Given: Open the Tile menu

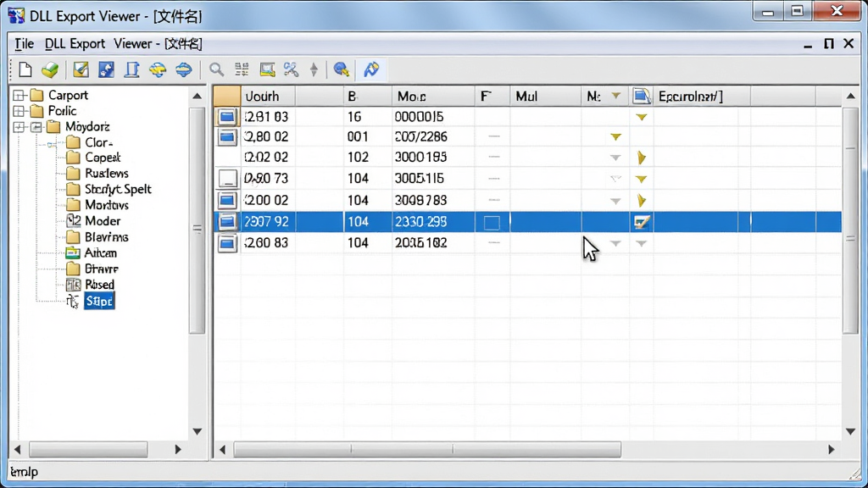Looking at the screenshot, I should 24,44.
